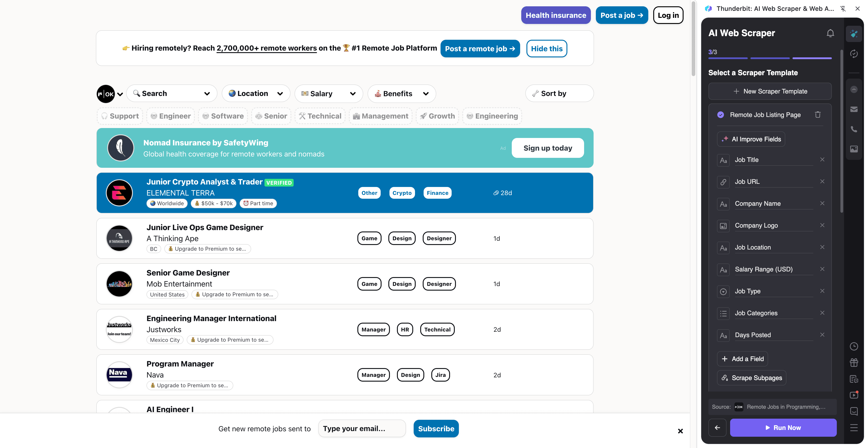This screenshot has height=448, width=868.
Task: Open the scraping history clock icon
Action: pos(854,347)
